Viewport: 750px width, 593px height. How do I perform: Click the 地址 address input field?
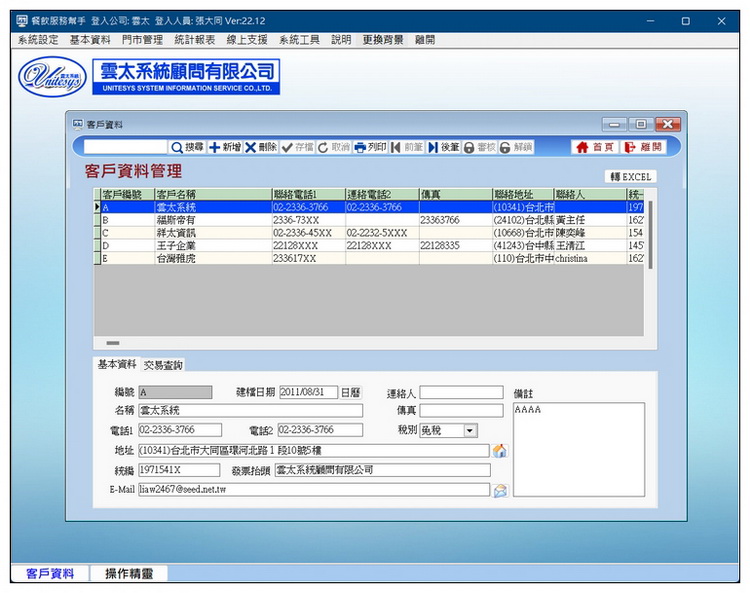coord(314,450)
